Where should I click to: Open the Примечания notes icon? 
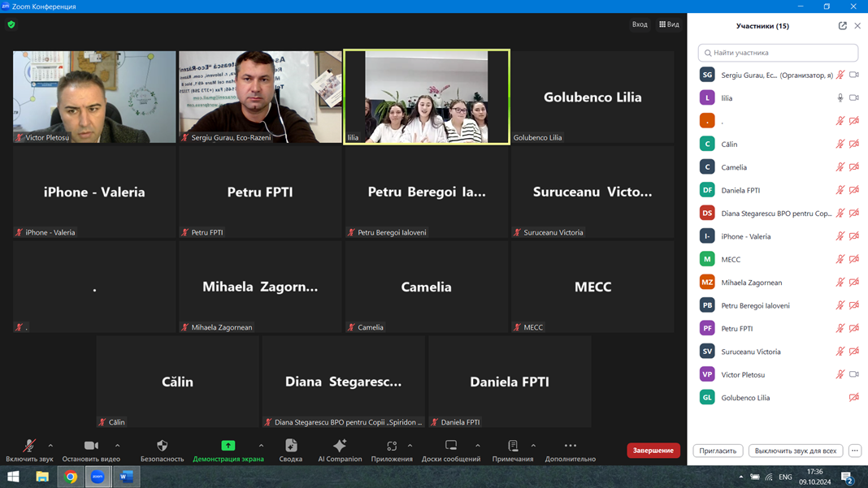[512, 446]
